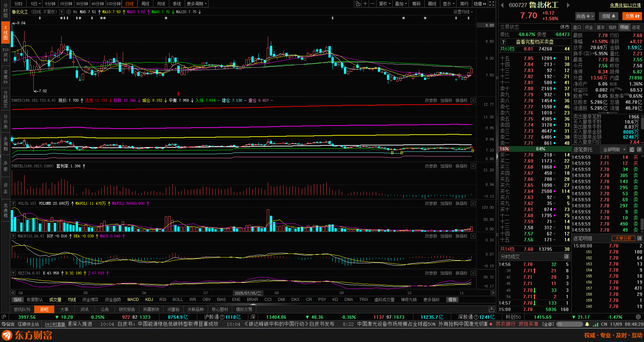Image resolution: width=644 pixels, height=342 pixels.
Task: Open 设置均线 dropdown
Action: 463,12
